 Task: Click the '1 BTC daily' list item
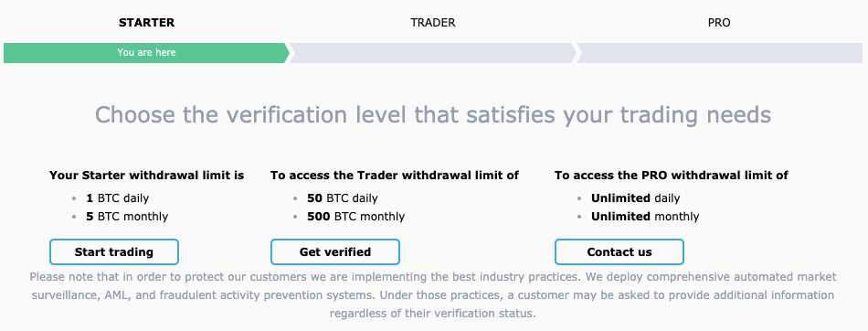(117, 198)
